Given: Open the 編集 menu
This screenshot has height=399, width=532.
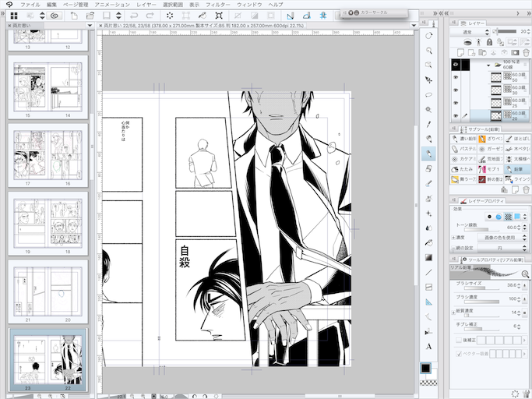Looking at the screenshot, I should pyautogui.click(x=52, y=5).
